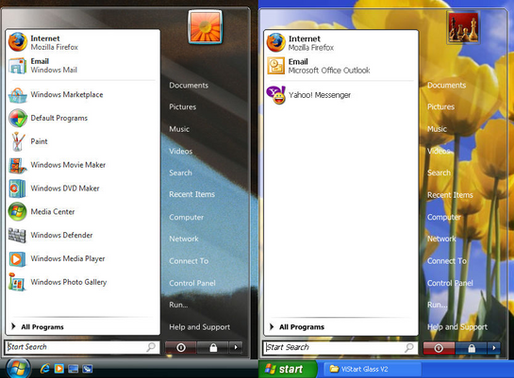This screenshot has height=378, width=514.
Task: Click the Start Search field in the left menu
Action: pos(82,347)
